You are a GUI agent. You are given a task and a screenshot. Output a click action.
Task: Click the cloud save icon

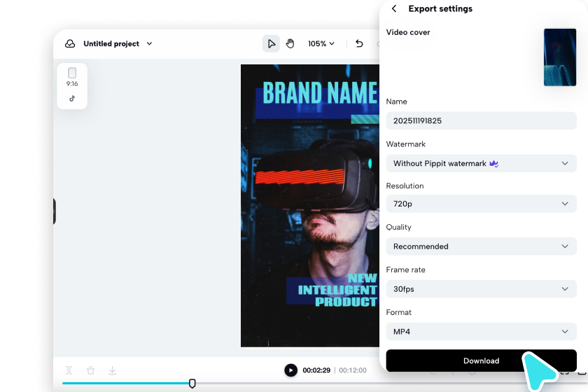point(70,43)
